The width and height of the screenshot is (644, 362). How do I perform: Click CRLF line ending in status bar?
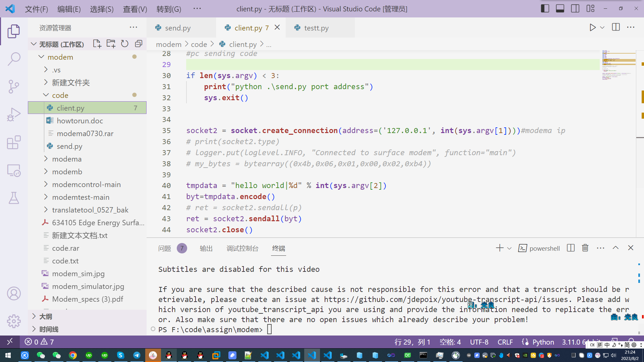coord(505,342)
